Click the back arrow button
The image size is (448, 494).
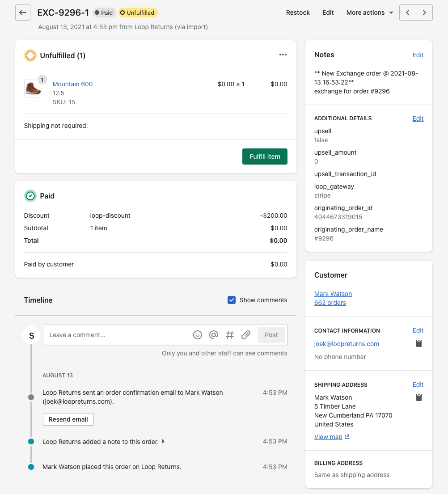tap(23, 13)
